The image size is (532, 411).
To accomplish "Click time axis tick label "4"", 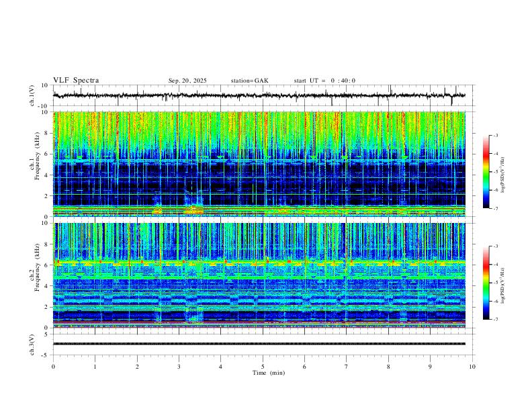I will (220, 367).
